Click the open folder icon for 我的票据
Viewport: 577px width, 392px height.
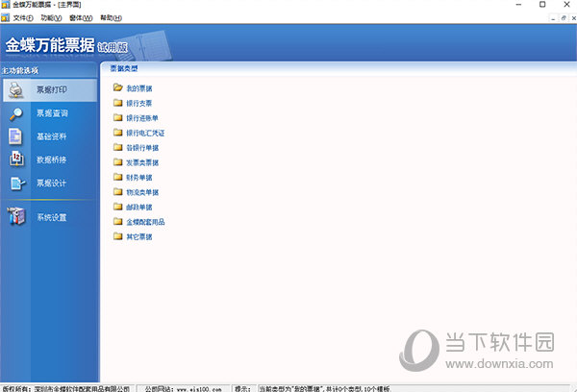(117, 87)
